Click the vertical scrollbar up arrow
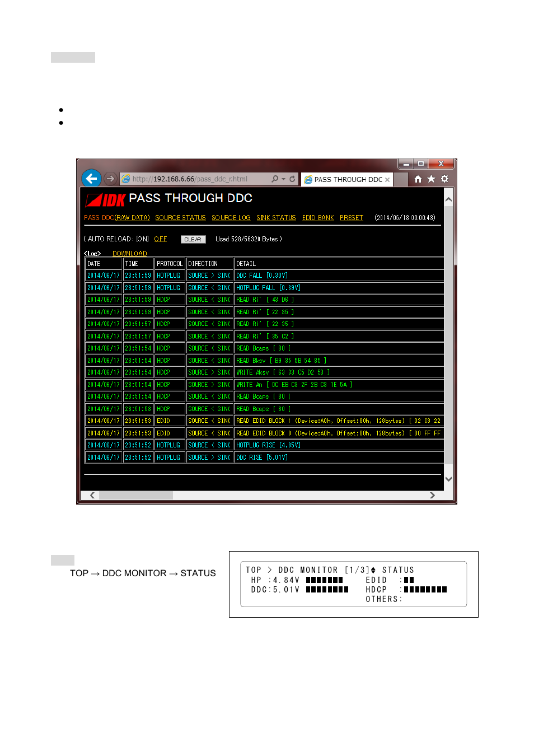Viewport: 534px width, 756px height. (448, 199)
